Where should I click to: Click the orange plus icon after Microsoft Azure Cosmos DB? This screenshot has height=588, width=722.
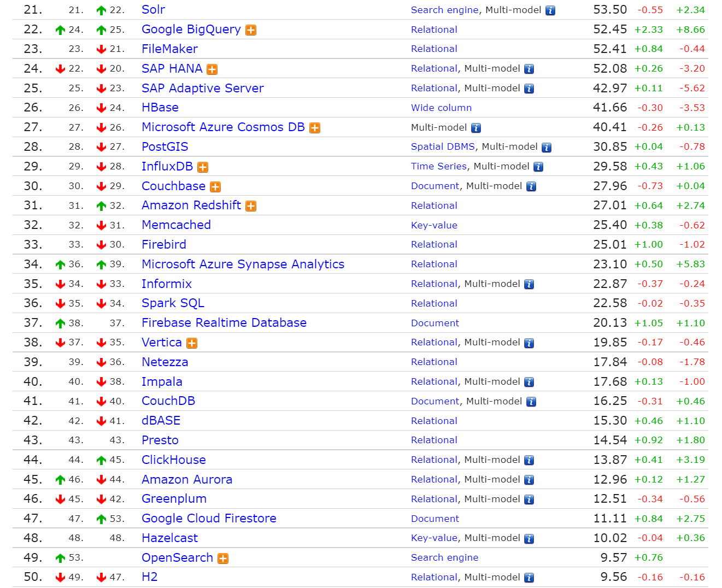pyautogui.click(x=315, y=128)
